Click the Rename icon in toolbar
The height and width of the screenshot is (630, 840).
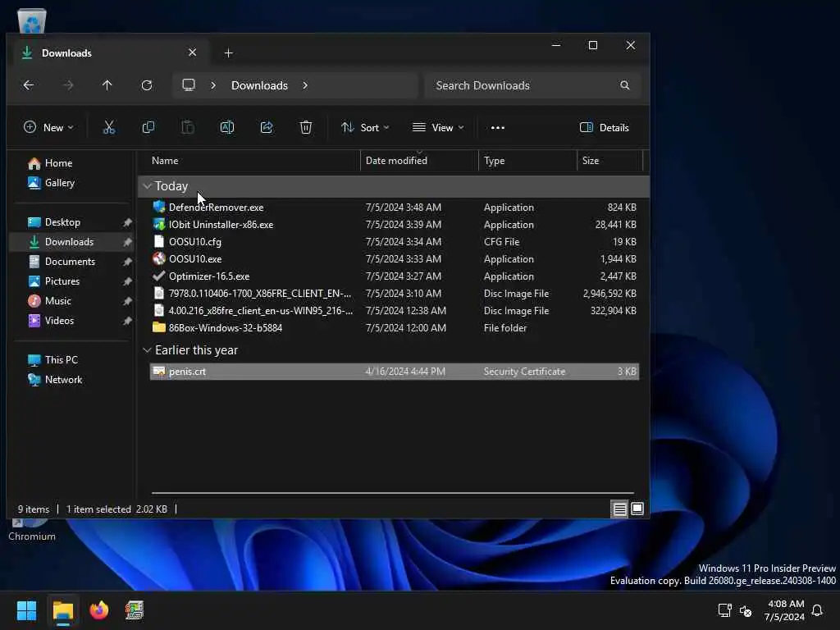pos(227,127)
